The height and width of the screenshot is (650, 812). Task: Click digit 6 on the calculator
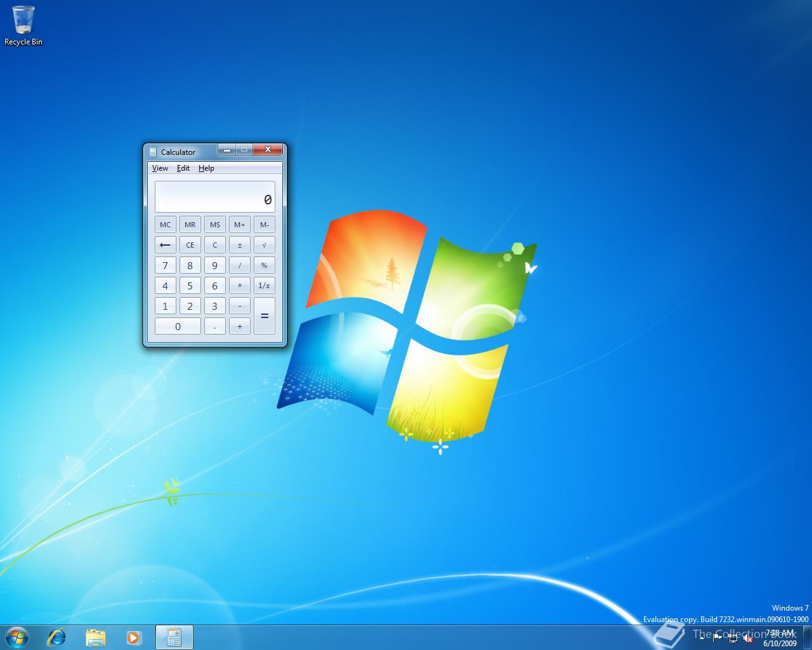tap(215, 286)
